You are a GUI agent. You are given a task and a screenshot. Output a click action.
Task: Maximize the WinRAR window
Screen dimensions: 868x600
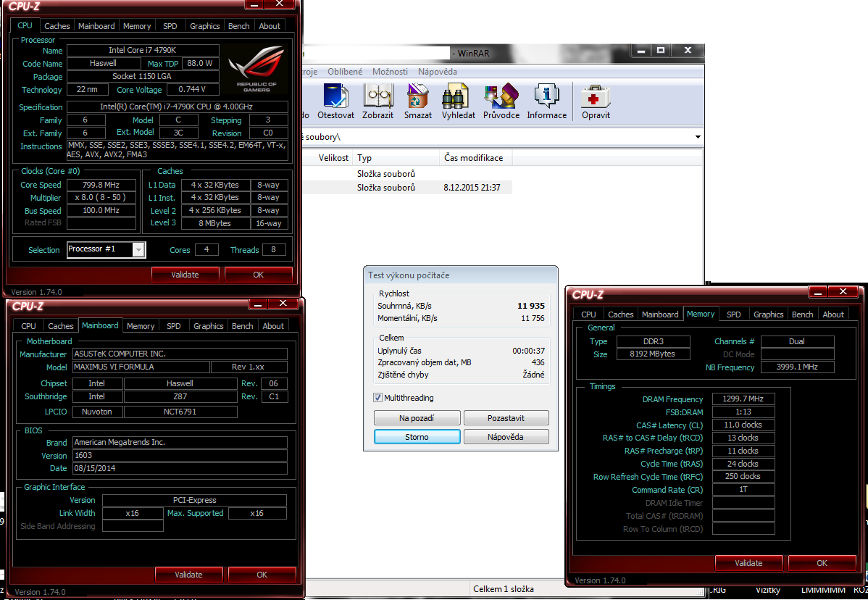[660, 51]
